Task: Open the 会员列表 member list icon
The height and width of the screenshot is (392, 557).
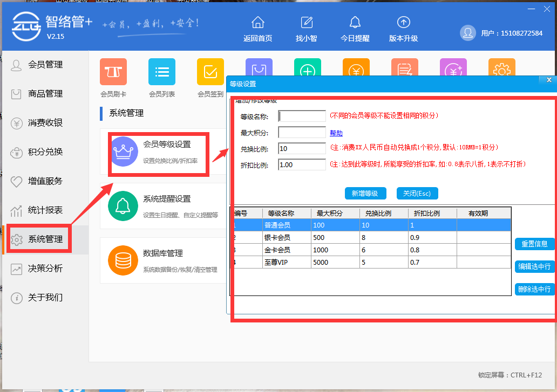Action: [161, 71]
